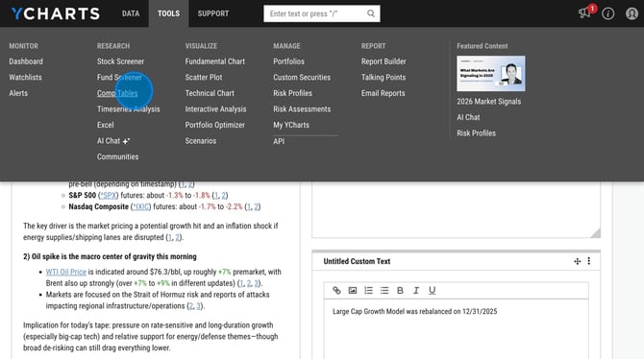The height and width of the screenshot is (359, 644).
Task: Insert link in Custom Text editor
Action: [x=336, y=291]
